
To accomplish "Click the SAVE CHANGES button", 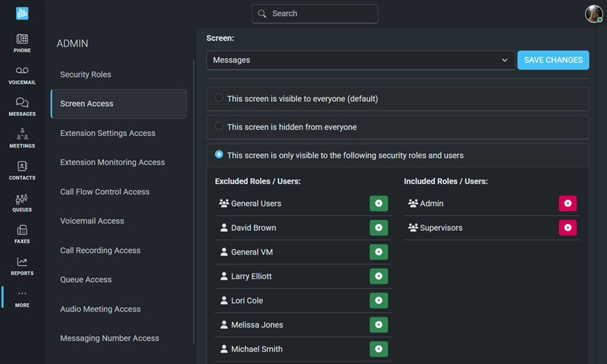I will (x=553, y=61).
